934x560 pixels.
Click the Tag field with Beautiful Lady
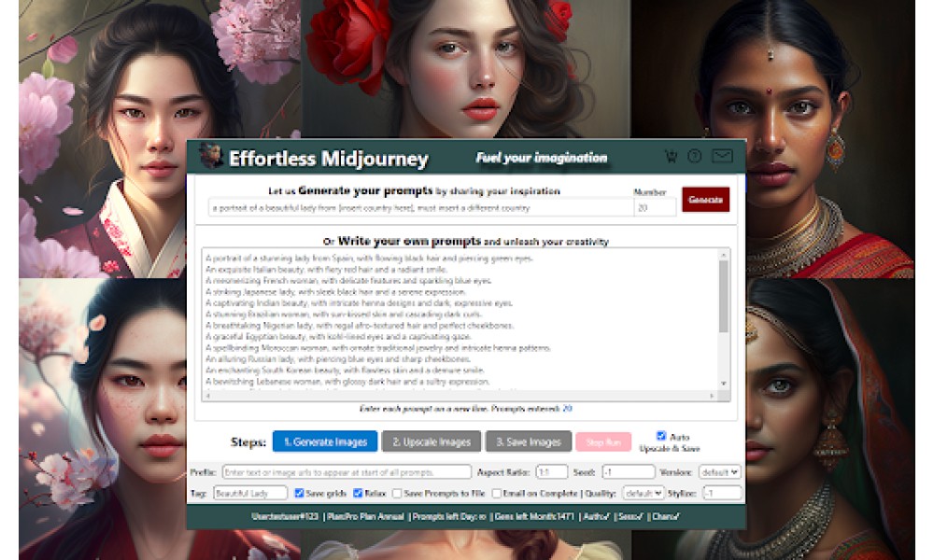click(x=250, y=494)
